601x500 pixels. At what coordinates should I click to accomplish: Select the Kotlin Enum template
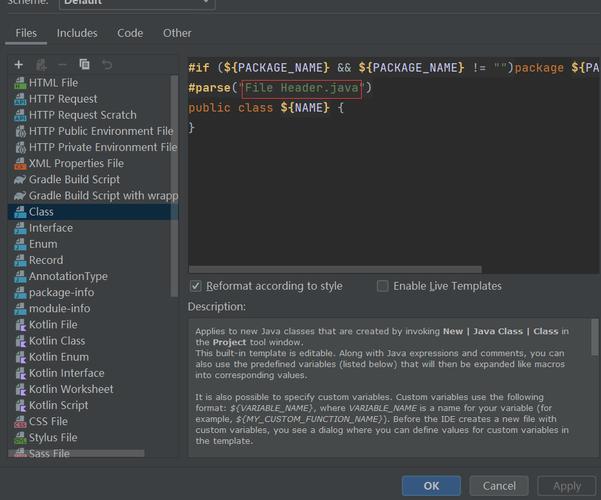(92, 357)
